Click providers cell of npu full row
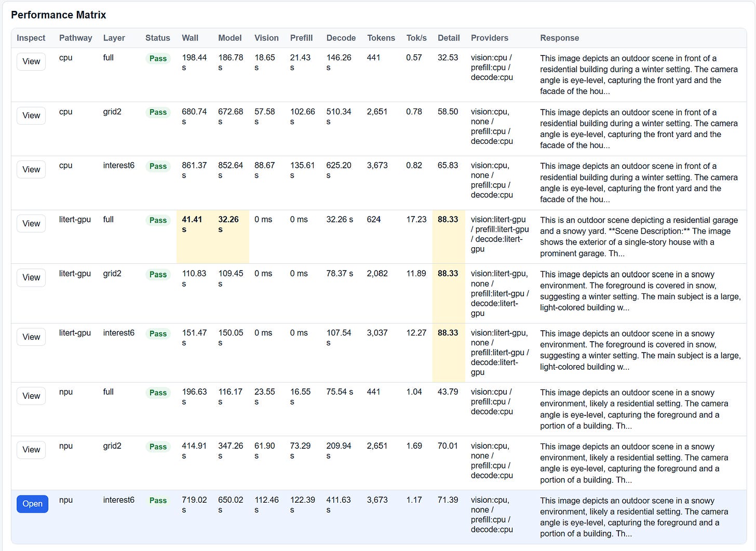Image resolution: width=756 pixels, height=551 pixels. click(x=492, y=402)
